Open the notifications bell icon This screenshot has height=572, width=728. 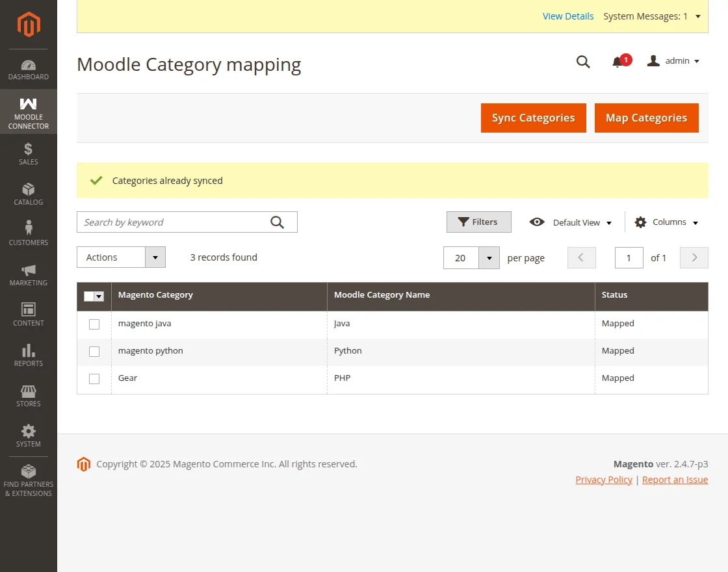coord(617,62)
